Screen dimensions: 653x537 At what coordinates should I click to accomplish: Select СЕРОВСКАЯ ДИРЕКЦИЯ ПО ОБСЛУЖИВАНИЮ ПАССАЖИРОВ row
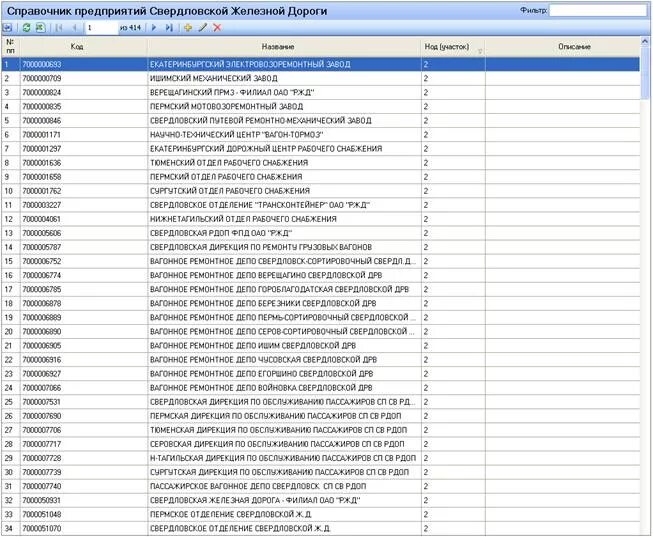(x=321, y=444)
